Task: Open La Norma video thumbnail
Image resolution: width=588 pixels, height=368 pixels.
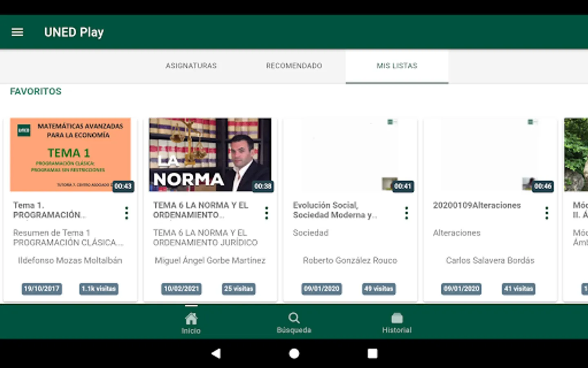Action: point(210,155)
